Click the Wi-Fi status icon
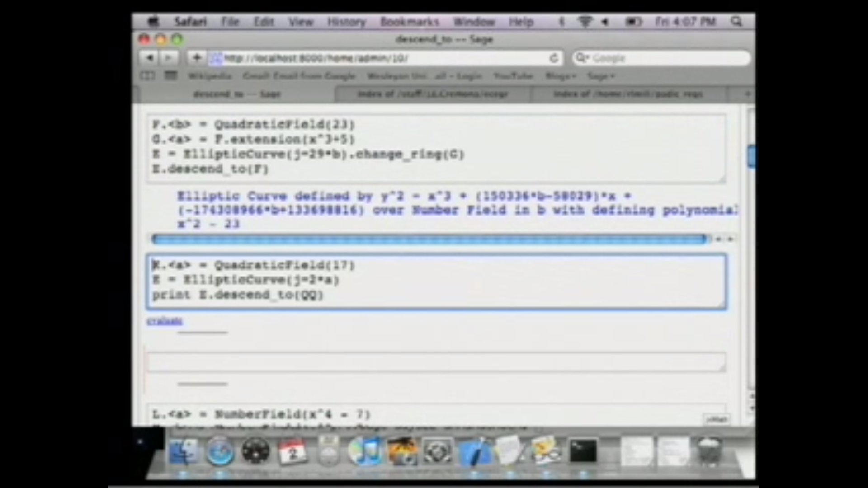 tap(585, 21)
